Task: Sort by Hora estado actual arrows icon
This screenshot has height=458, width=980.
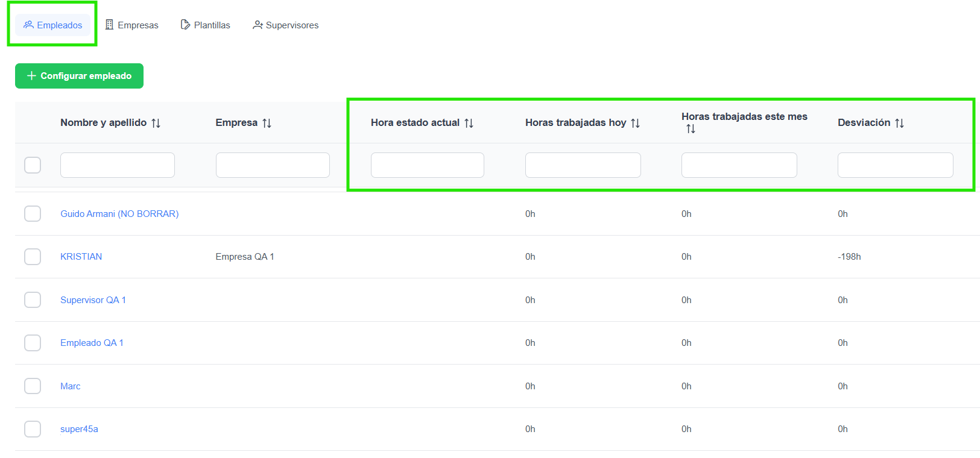Action: pos(469,123)
